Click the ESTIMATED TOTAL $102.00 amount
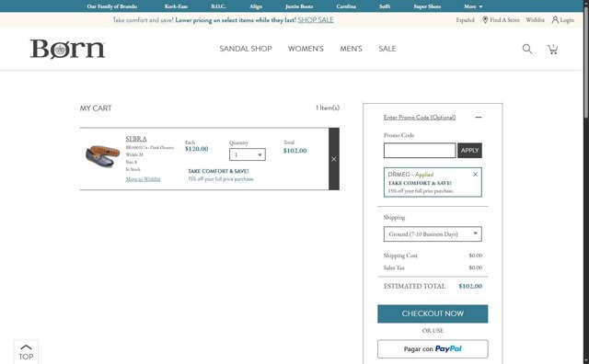 click(x=470, y=286)
